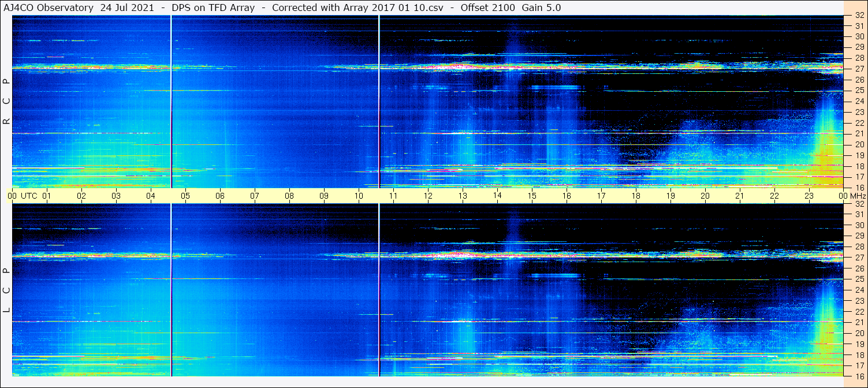This screenshot has height=388, width=868.
Task: Click the 29 MHz tick of the LCP panel
Action: pos(859,236)
